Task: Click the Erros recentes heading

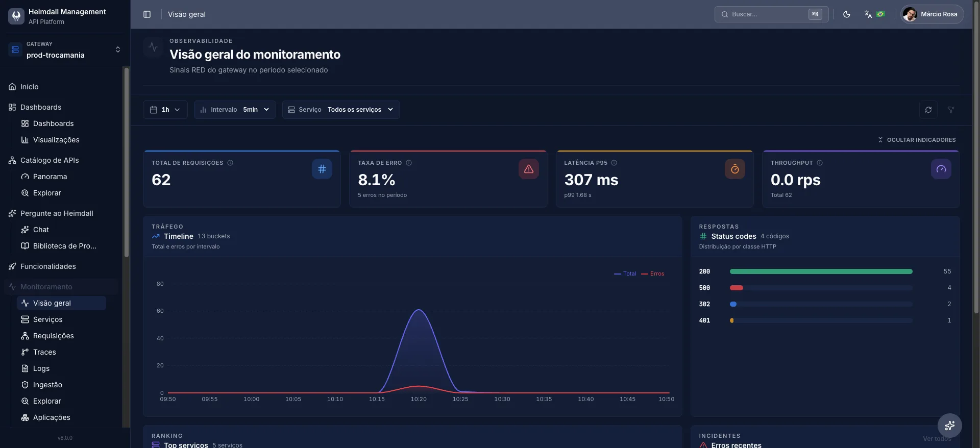Action: pyautogui.click(x=736, y=445)
